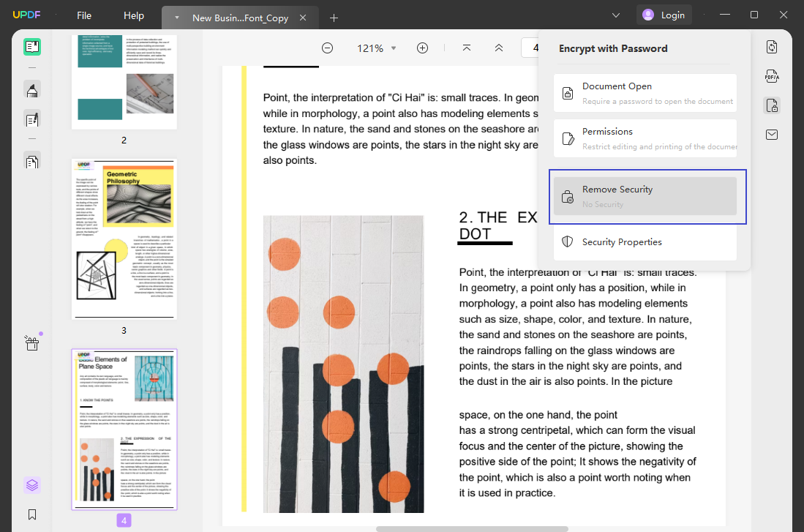The image size is (804, 532).
Task: Select the Reader mode tool in sidebar
Action: point(31,46)
